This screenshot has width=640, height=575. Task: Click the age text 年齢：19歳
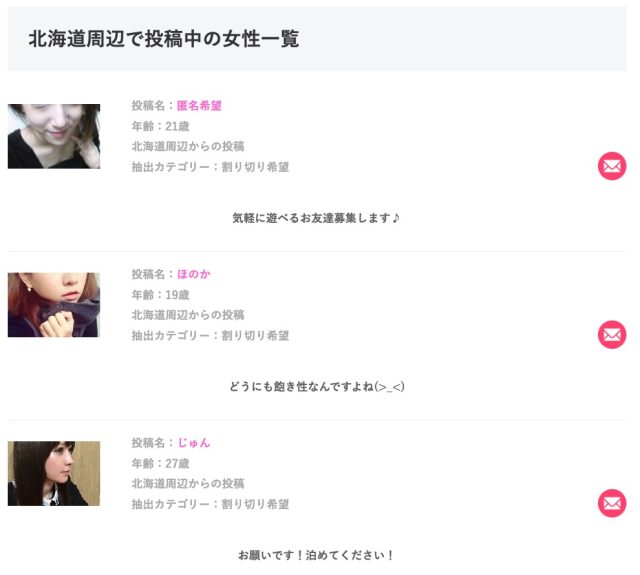click(160, 295)
